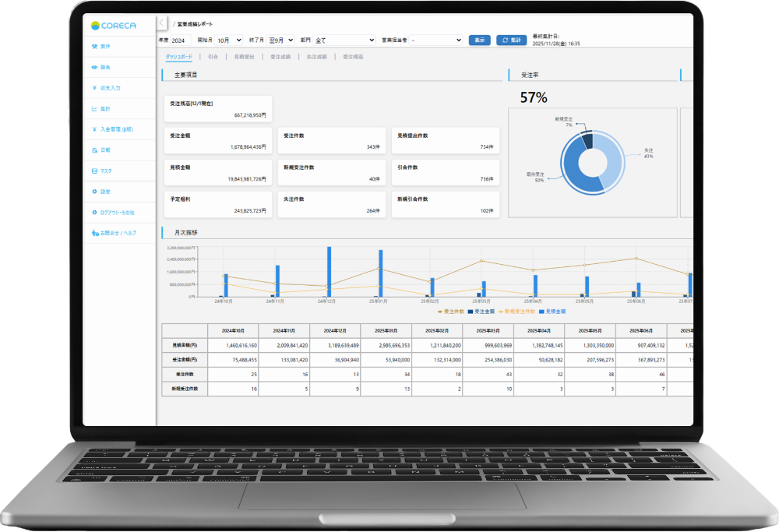Viewport: 779px width, 532px height.
Task: Switch to the 失注成績 tab
Action: tap(316, 57)
